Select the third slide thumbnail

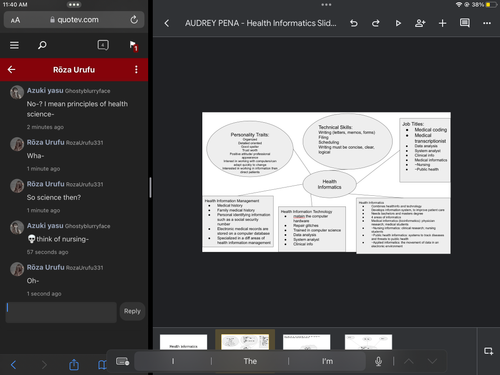click(x=307, y=342)
